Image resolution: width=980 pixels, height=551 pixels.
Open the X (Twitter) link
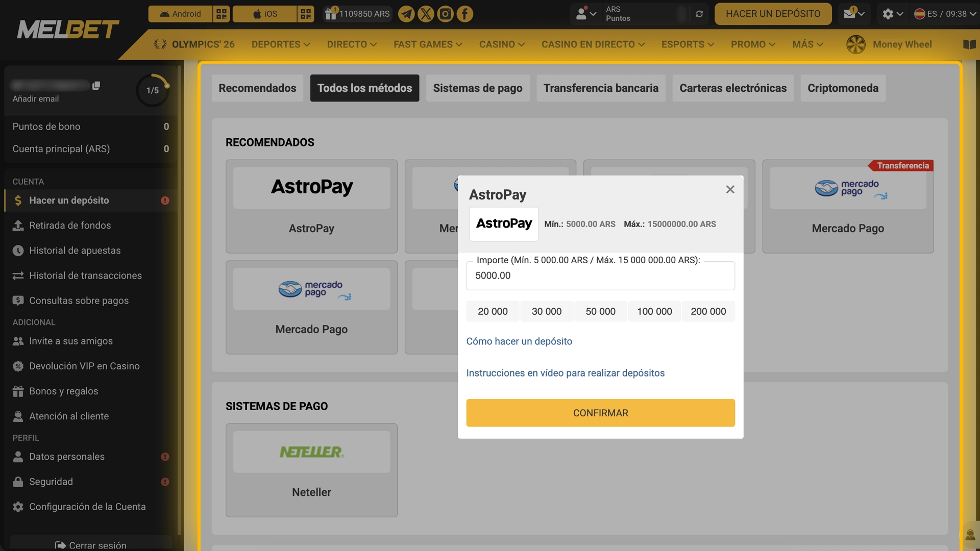(426, 14)
